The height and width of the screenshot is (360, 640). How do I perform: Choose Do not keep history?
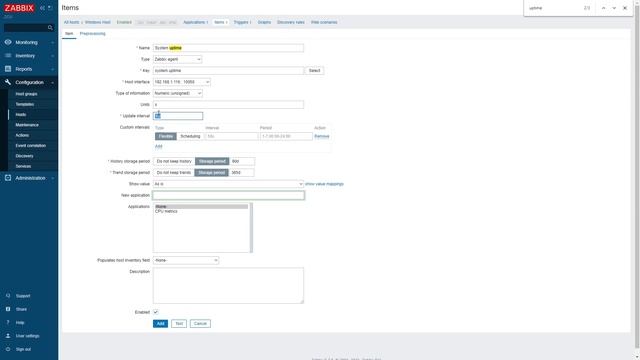pyautogui.click(x=174, y=161)
